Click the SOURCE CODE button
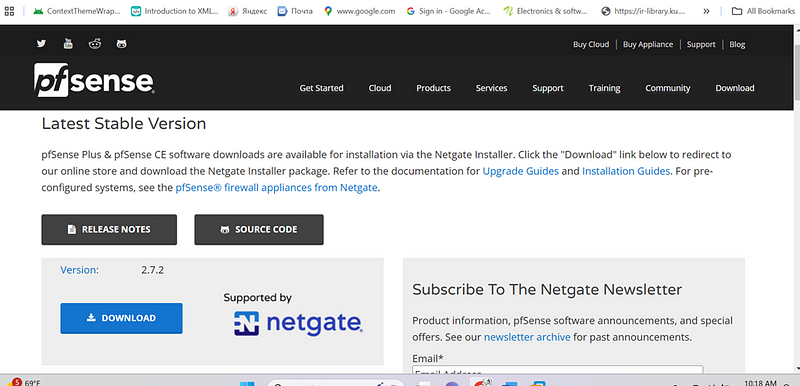Screen dimensions: 800x386 [259, 229]
